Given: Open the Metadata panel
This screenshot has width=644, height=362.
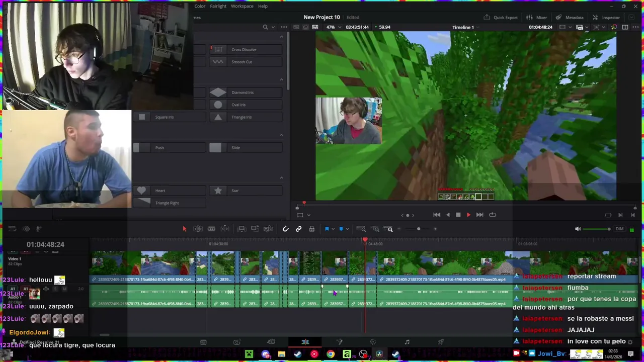Looking at the screenshot, I should [x=570, y=18].
